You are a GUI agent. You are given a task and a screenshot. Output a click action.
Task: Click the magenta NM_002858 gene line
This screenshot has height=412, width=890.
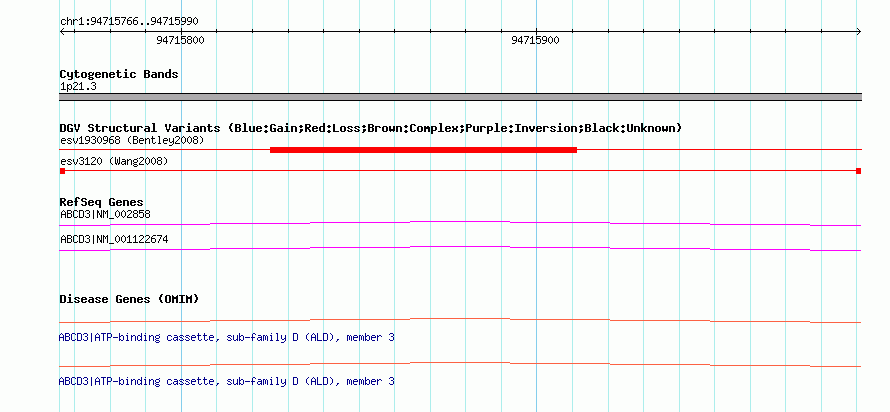click(x=460, y=222)
